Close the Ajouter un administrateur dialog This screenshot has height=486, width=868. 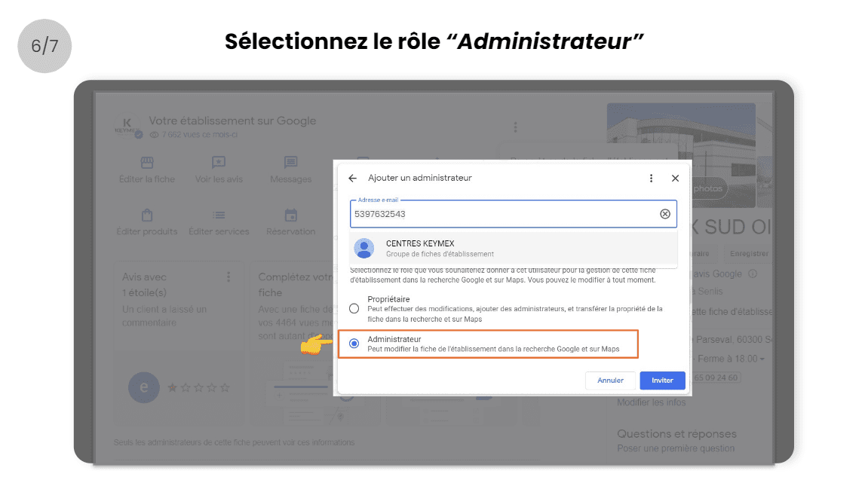(x=675, y=178)
